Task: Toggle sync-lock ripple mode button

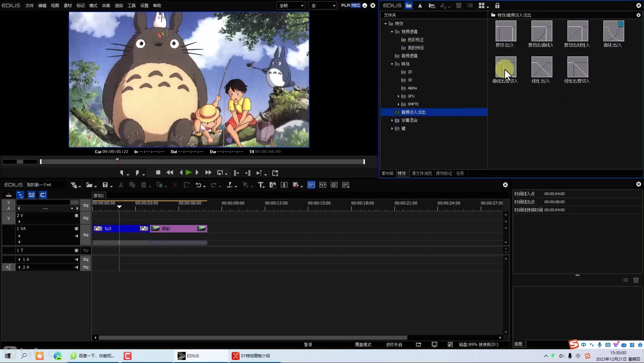Action: point(20,195)
